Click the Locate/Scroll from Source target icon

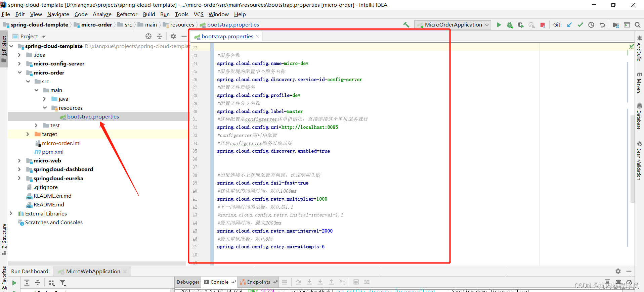pyautogui.click(x=148, y=36)
